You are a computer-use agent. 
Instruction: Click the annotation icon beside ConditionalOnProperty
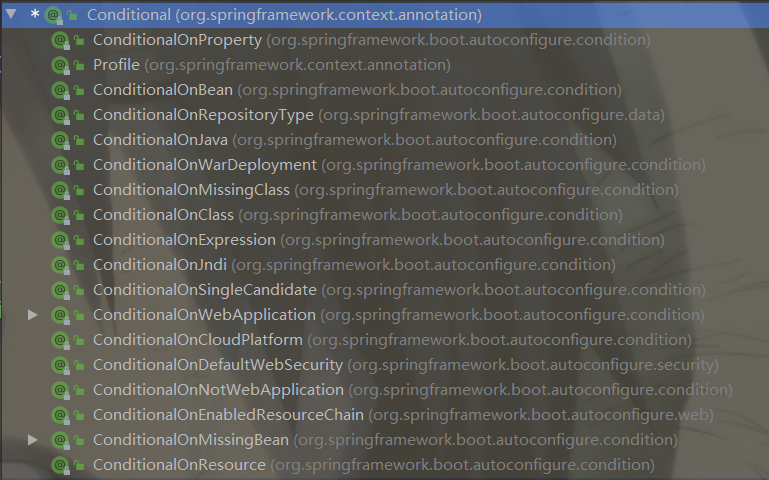point(59,40)
